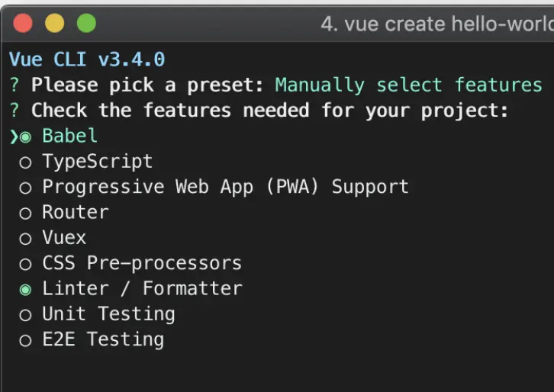Enable the Vuex feature circle
Viewport: 554px width, 392px height.
[x=26, y=239]
